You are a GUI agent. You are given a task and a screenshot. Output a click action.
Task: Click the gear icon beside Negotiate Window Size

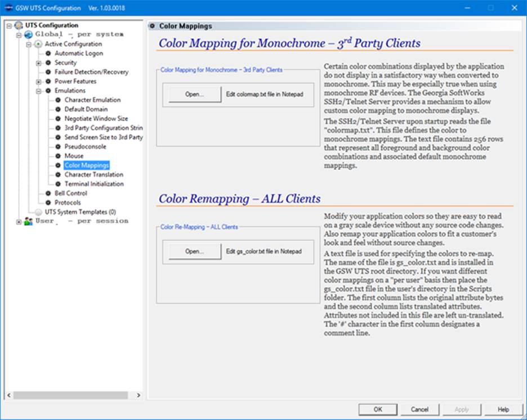click(x=58, y=119)
